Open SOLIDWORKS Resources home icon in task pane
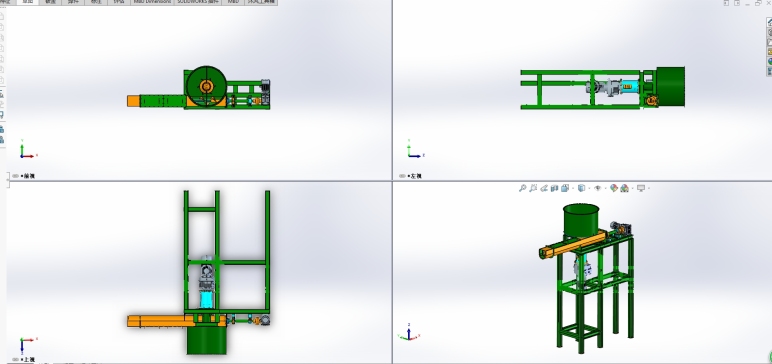Viewport: 772px width, 364px height. point(770,22)
